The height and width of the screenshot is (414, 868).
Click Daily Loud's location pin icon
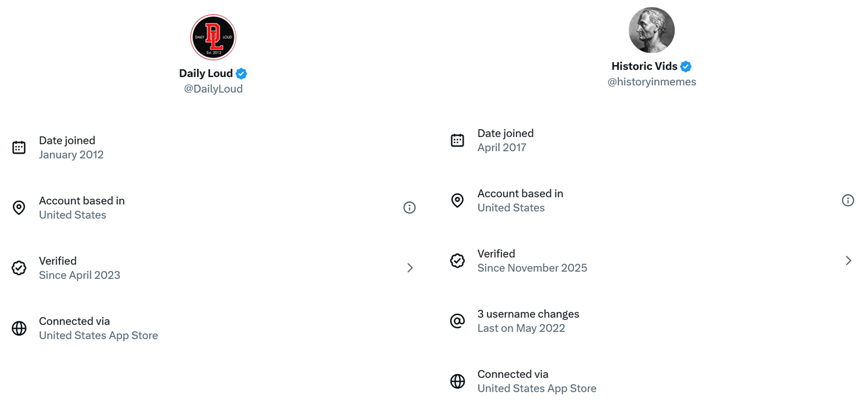click(19, 207)
